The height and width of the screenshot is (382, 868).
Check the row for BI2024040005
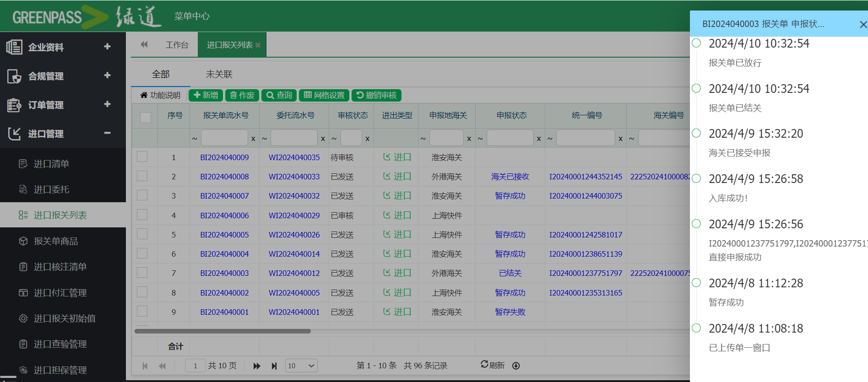click(x=142, y=234)
